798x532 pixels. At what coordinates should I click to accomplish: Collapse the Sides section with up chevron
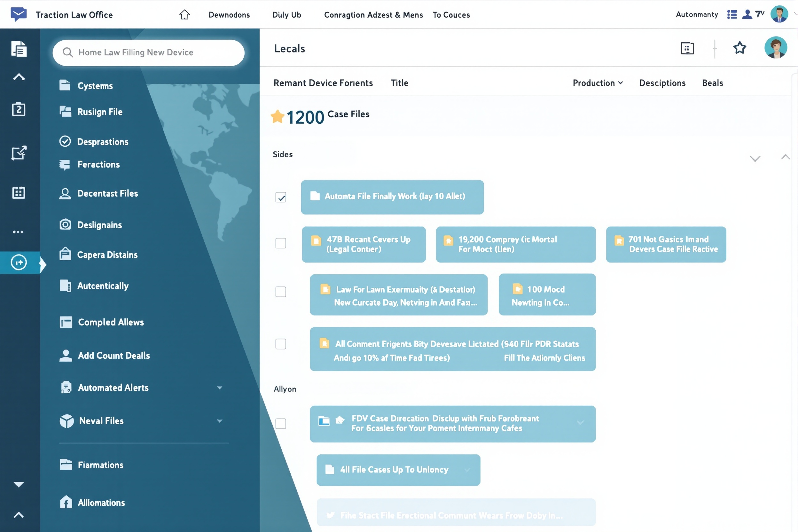(x=785, y=157)
